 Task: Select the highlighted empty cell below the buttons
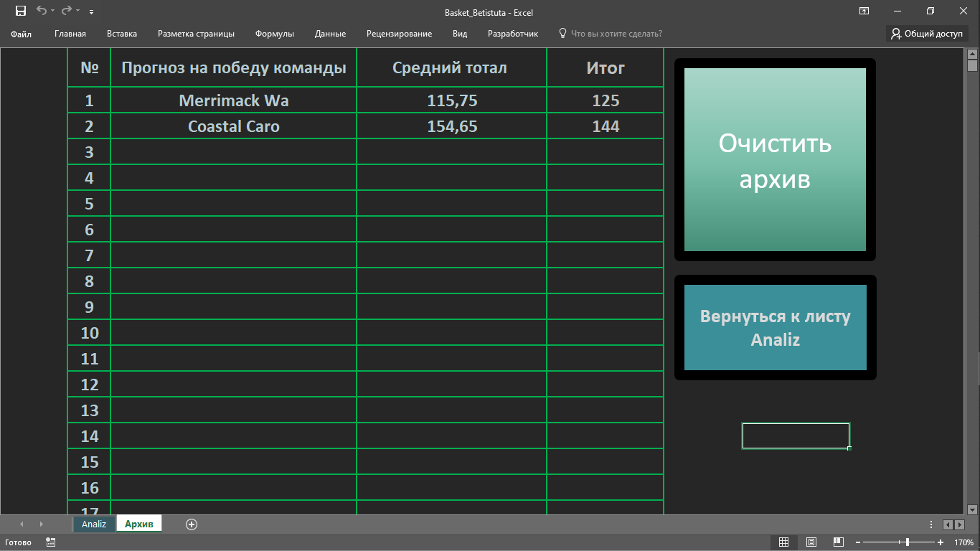[796, 435]
